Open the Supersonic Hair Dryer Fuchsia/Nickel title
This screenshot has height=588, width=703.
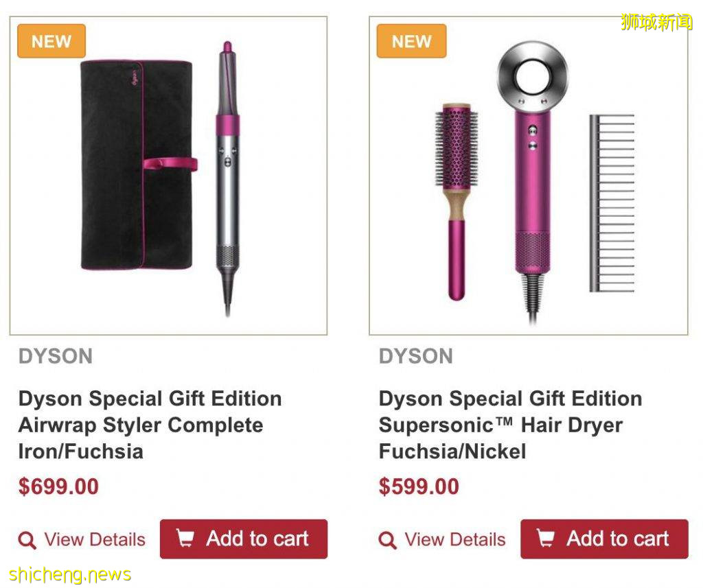[510, 425]
